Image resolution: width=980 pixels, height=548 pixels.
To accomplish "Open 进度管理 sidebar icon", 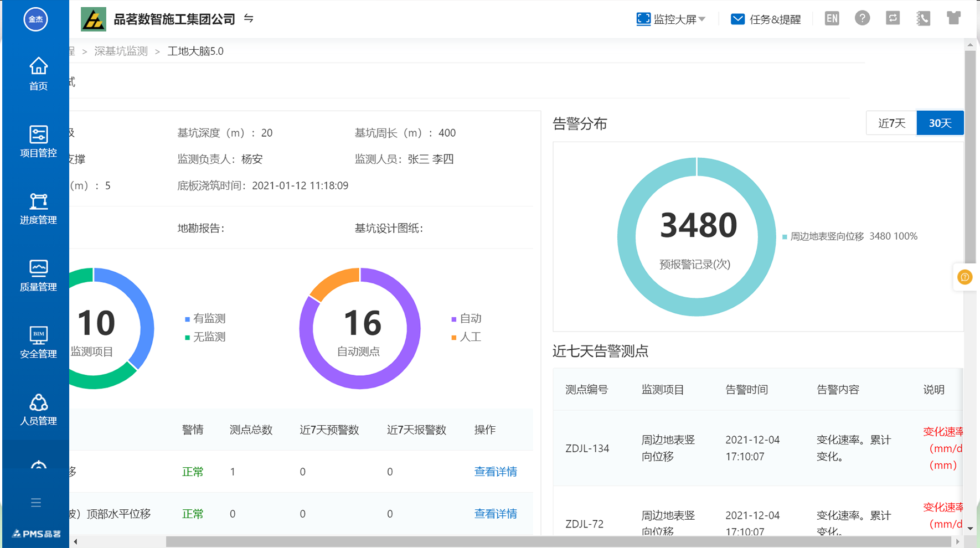I will (x=38, y=208).
